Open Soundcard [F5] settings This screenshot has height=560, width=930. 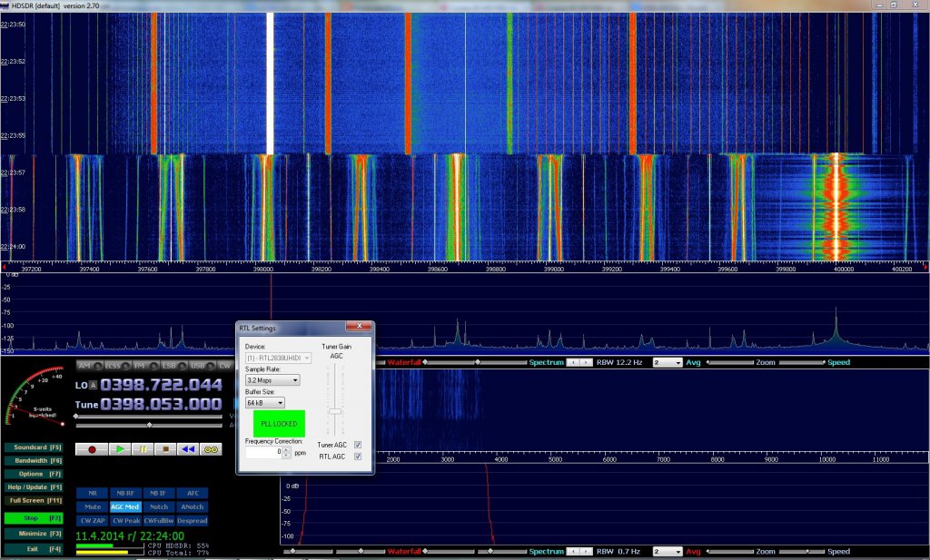click(35, 447)
